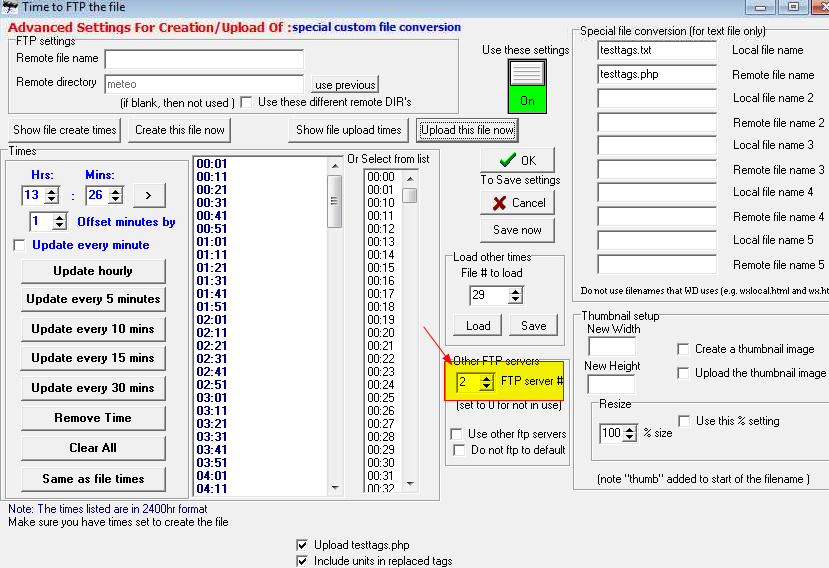This screenshot has width=829, height=568.
Task: Show file create times
Action: point(65,130)
